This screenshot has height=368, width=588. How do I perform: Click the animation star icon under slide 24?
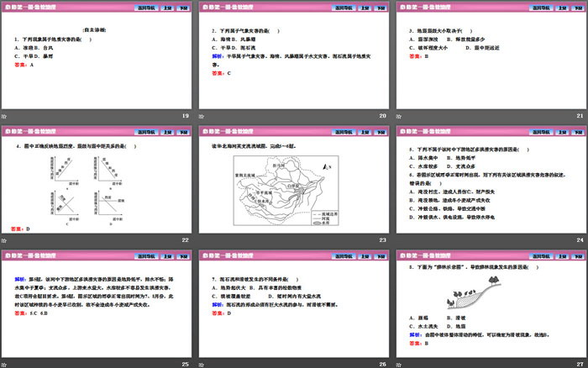point(399,241)
